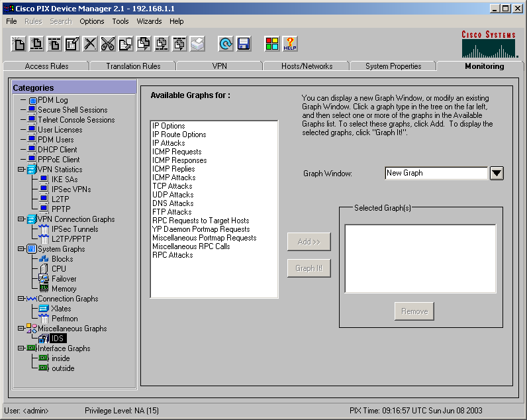Select IPSec Tunnels tree item
The width and height of the screenshot is (527, 420).
coord(75,229)
